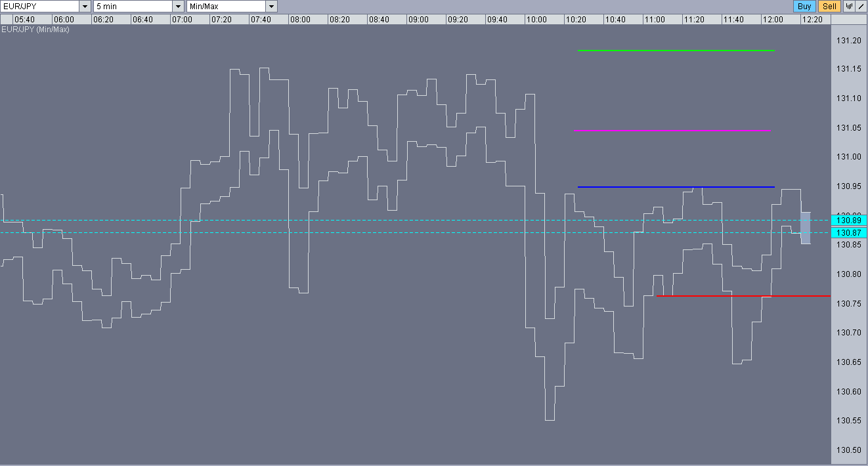
Task: Click the highlighted current bar near 12:20
Action: click(x=805, y=228)
